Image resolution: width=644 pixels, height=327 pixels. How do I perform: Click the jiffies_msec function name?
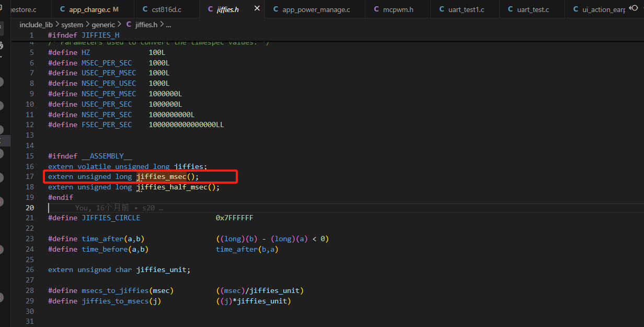point(162,177)
